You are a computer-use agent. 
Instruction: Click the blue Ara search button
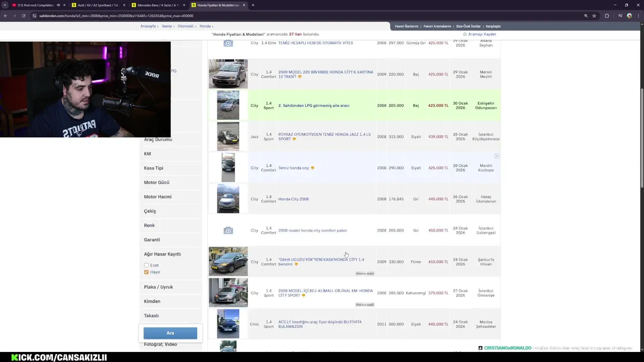(170, 333)
